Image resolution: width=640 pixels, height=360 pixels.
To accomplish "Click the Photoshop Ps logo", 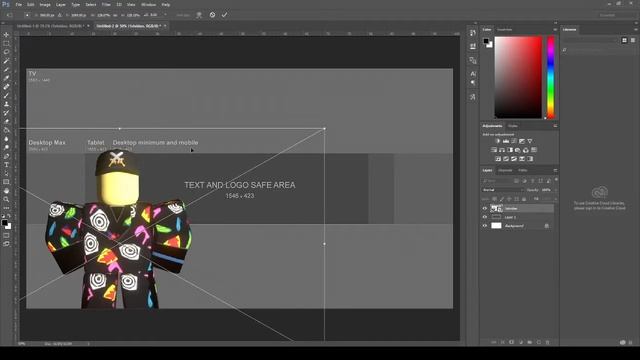I will click(x=6, y=4).
